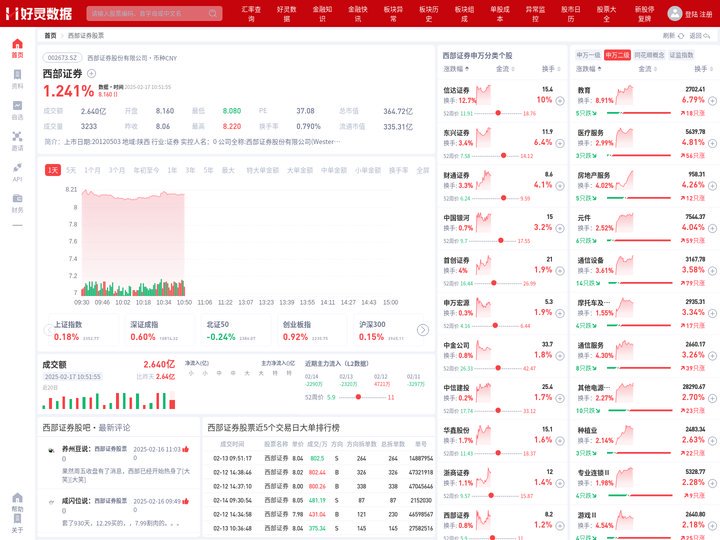Image resolution: width=720 pixels, height=540 pixels.
Task: Sort sector list by 换手
Action: tap(703, 69)
